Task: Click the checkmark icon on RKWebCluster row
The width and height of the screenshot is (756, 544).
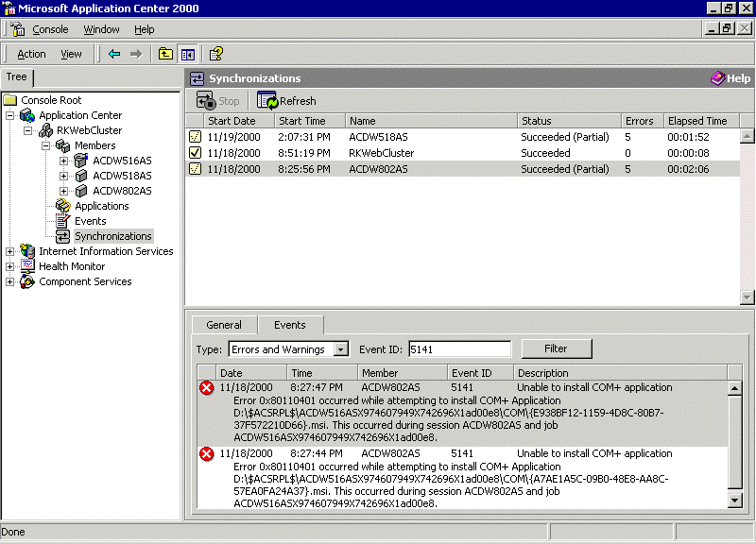Action: (x=195, y=153)
